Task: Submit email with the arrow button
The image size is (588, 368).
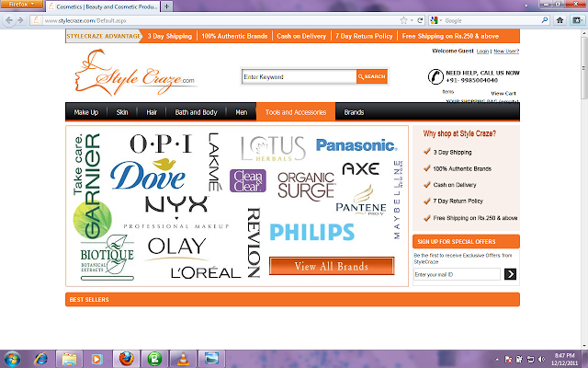Action: 510,274
